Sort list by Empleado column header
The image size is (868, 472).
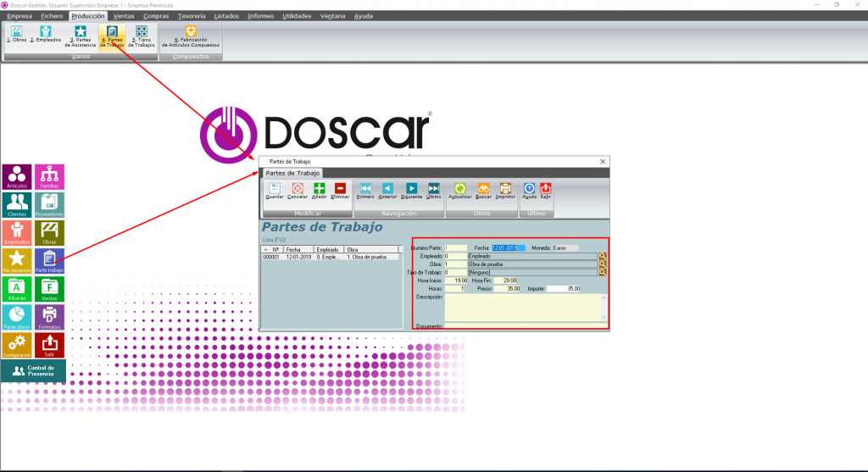pos(329,249)
